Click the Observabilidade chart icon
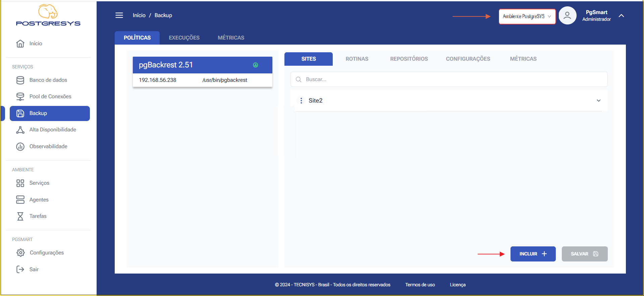The image size is (644, 296). [x=20, y=146]
